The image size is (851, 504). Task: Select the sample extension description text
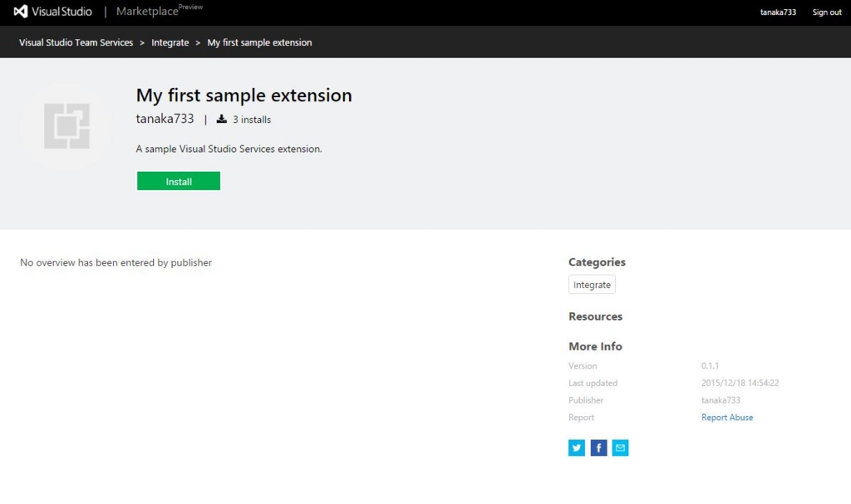click(x=229, y=149)
